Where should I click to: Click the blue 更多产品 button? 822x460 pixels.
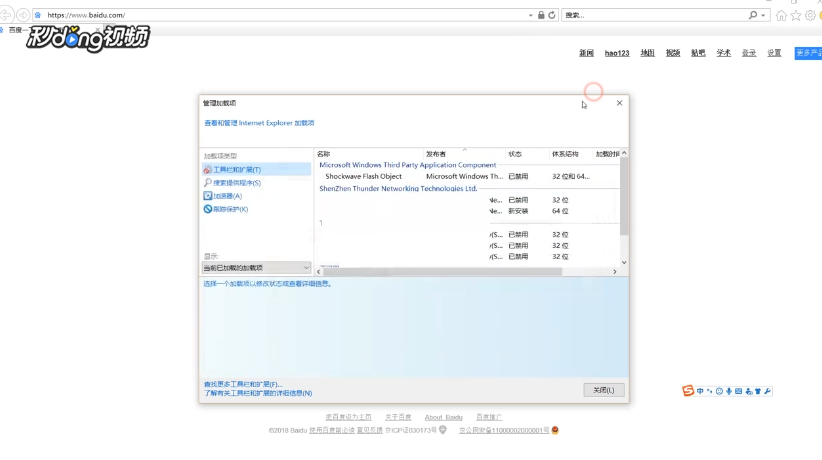tap(808, 53)
